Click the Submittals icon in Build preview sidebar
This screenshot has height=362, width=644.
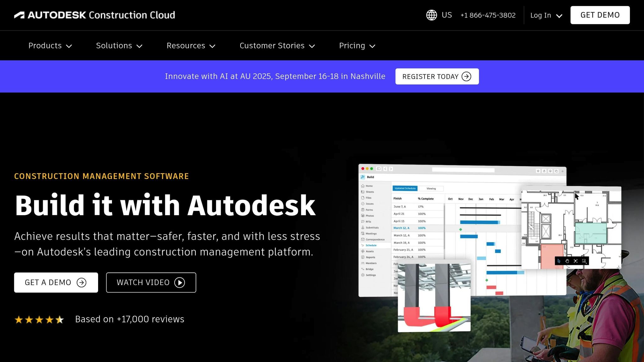pyautogui.click(x=363, y=228)
